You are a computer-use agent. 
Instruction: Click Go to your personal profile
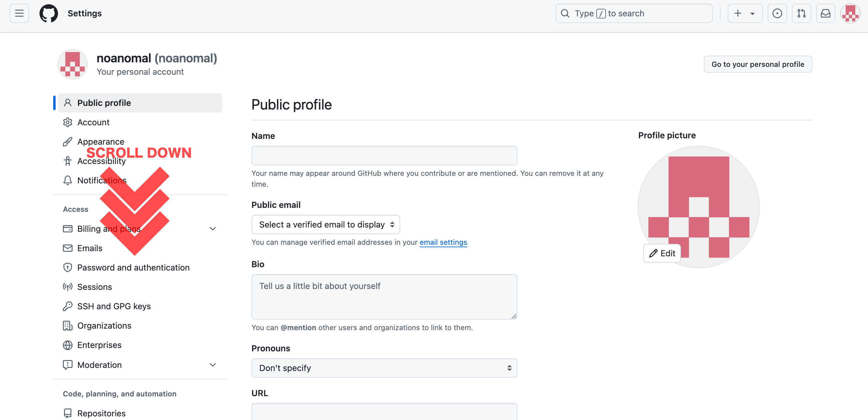coord(757,64)
